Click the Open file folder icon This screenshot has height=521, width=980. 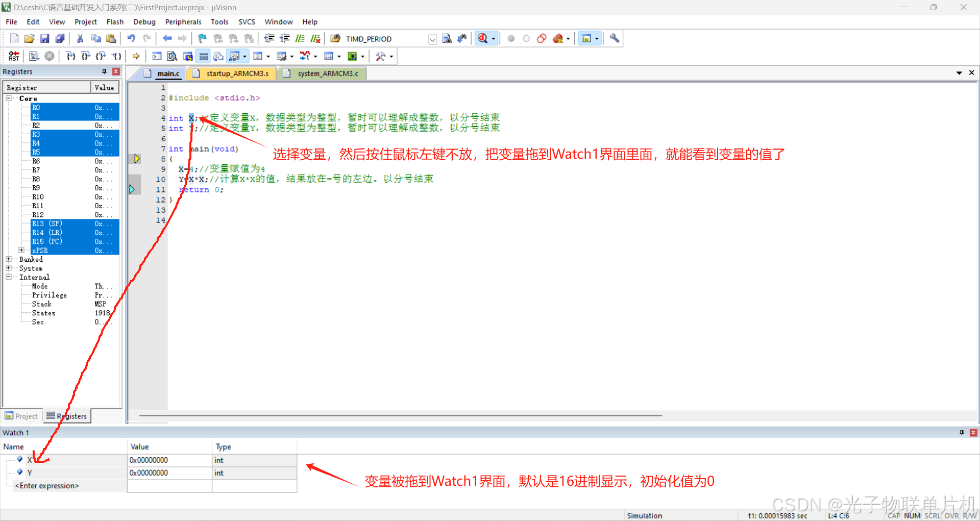30,39
